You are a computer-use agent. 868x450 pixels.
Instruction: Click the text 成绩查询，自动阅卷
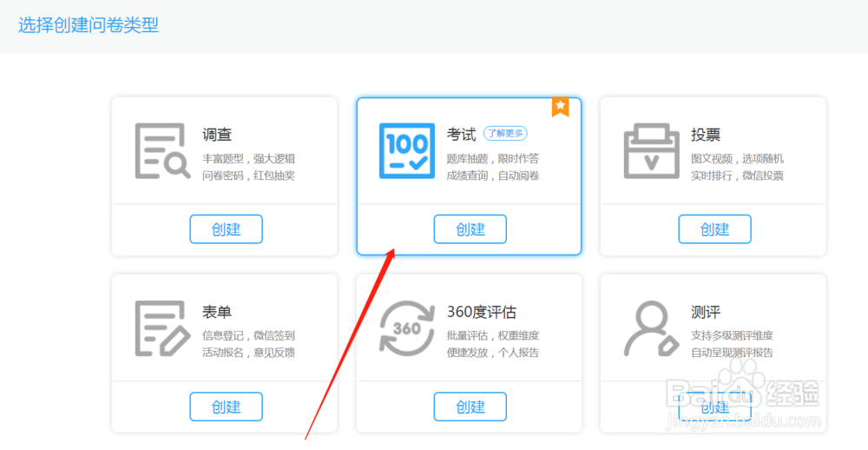click(493, 176)
